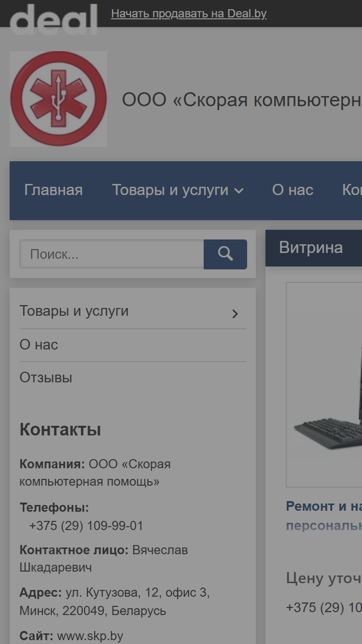Image resolution: width=362 pixels, height=644 pixels.
Task: Focus the Поиск... search field
Action: [111, 254]
